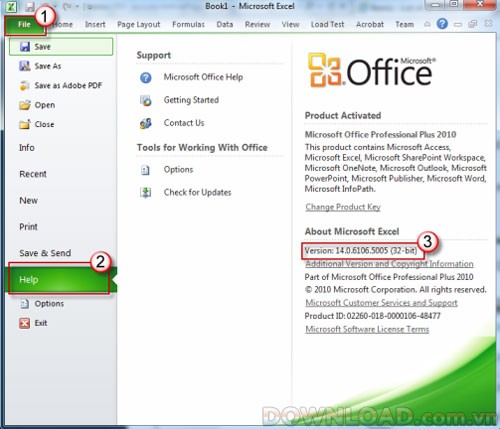Open the Print section

pos(28,227)
